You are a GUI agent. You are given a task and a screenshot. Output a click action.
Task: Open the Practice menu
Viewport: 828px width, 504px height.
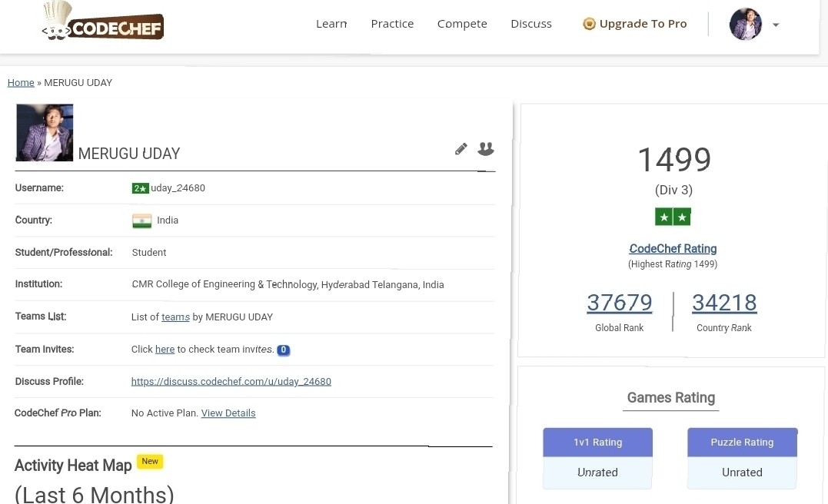392,23
